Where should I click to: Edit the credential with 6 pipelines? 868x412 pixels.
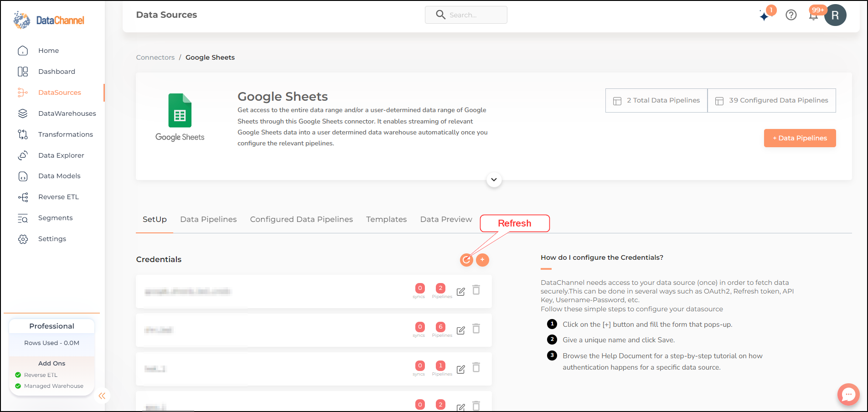[461, 330]
